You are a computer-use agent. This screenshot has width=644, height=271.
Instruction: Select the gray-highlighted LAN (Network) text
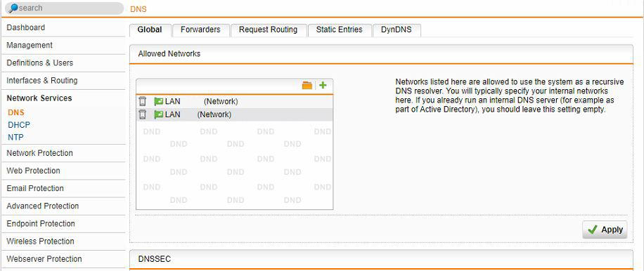198,115
